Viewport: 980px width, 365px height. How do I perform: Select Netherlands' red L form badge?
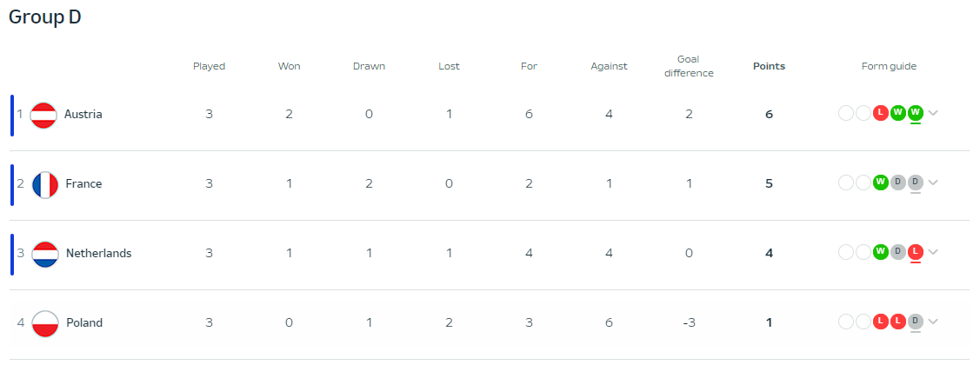pos(916,252)
